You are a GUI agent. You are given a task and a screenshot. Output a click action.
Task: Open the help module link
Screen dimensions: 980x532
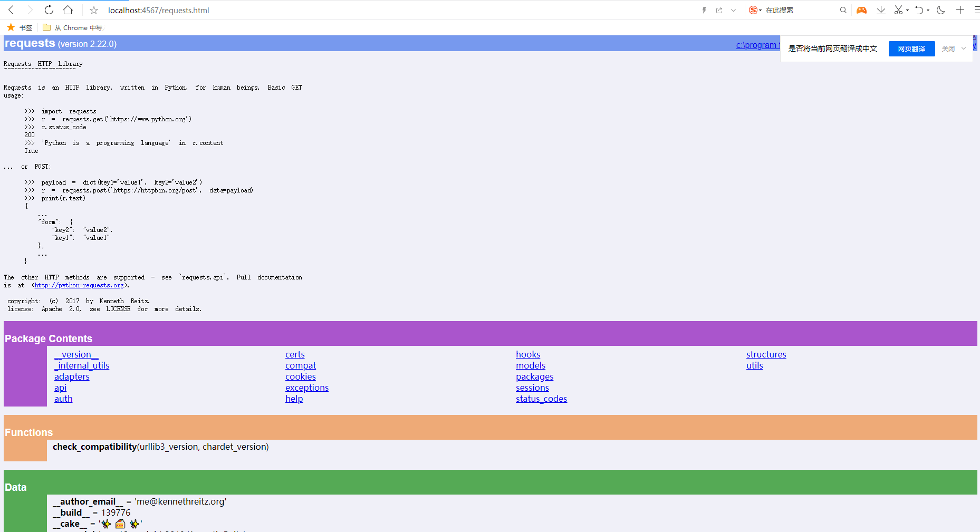tap(294, 399)
